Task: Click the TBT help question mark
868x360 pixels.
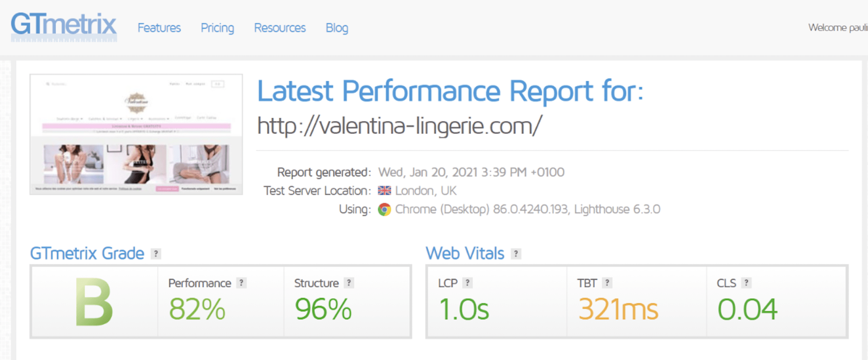Action: [607, 283]
